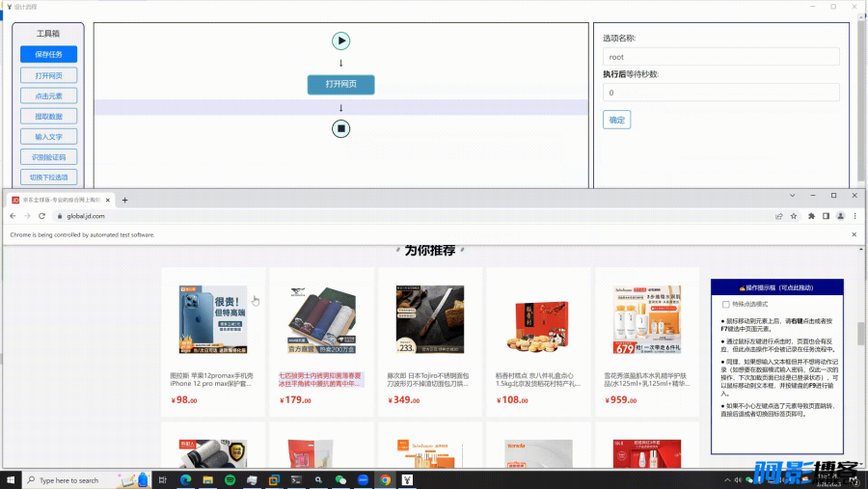Screen dimensions: 868x489
Task: Select the 打开网页 toolbox button
Action: pyautogui.click(x=49, y=75)
